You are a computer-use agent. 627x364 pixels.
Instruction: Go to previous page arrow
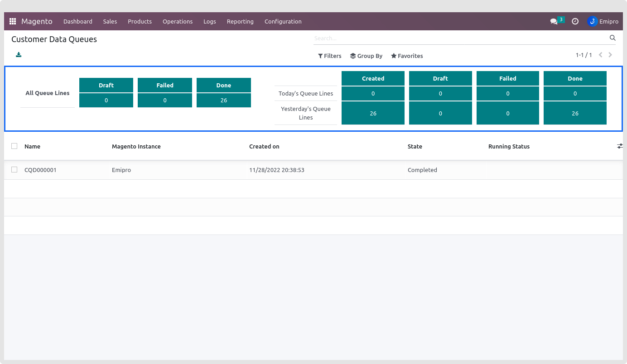[600, 55]
